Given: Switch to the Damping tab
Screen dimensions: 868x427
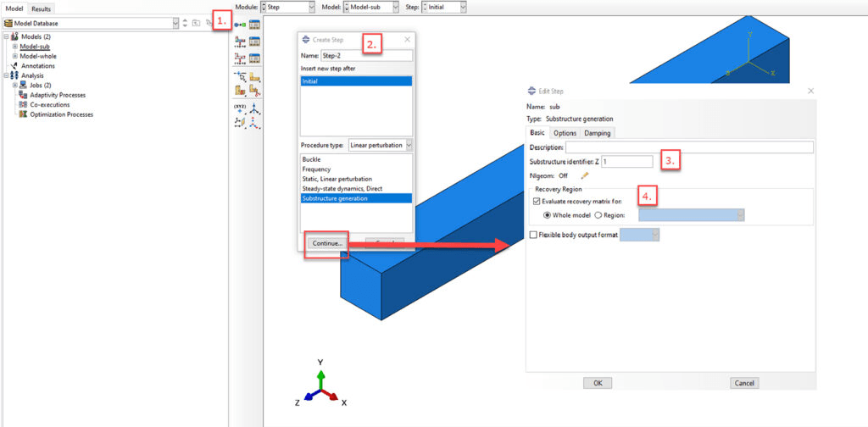Looking at the screenshot, I should click(597, 133).
